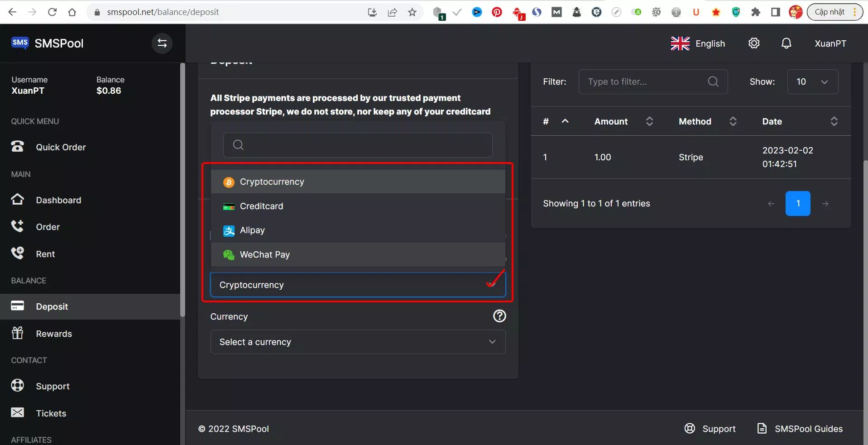Sort table by # column

(556, 121)
